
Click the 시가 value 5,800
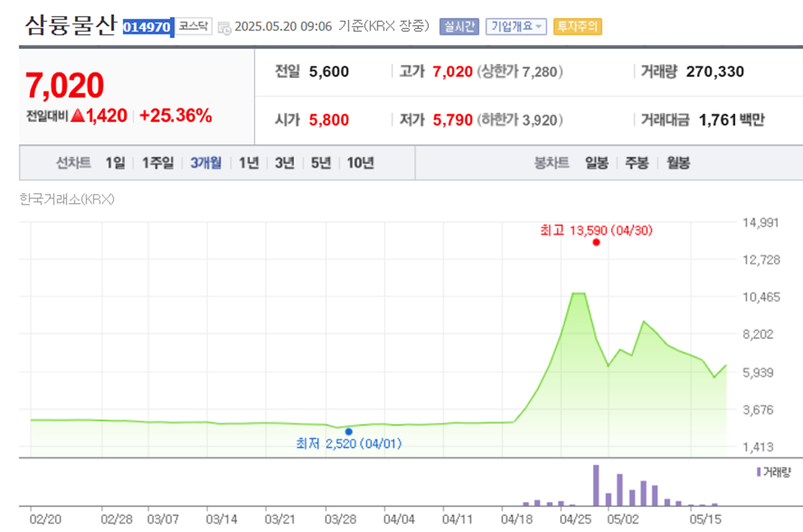[x=329, y=120]
